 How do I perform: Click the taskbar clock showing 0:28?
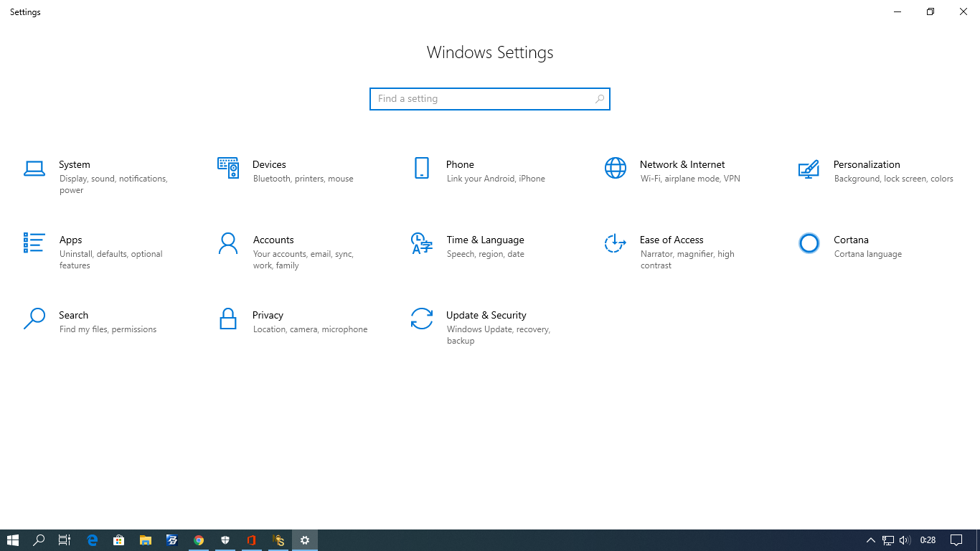pos(928,540)
